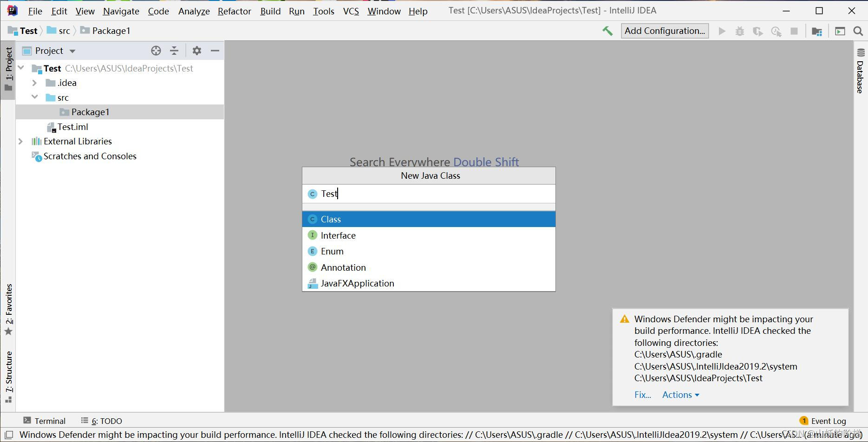Screen dimensions: 868x442
Task: Hide the Project panel minus icon
Action: 215,51
